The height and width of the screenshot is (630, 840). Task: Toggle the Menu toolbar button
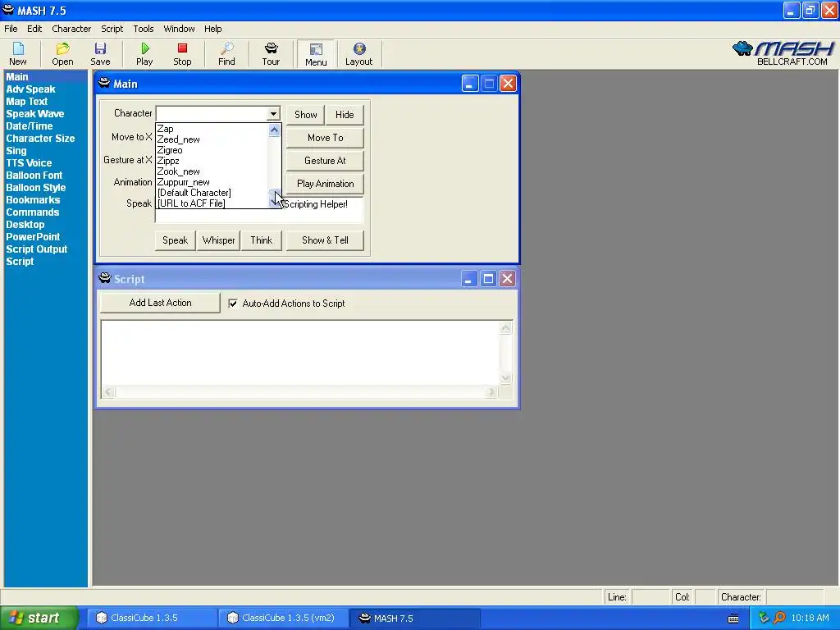coord(316,54)
